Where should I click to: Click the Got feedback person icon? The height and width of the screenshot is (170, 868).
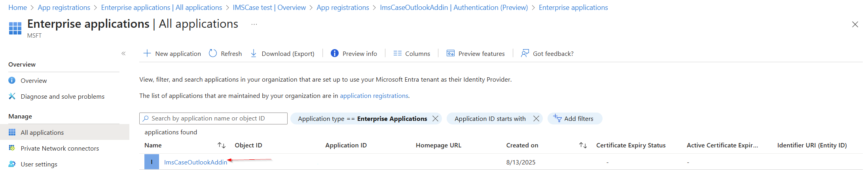tap(525, 53)
